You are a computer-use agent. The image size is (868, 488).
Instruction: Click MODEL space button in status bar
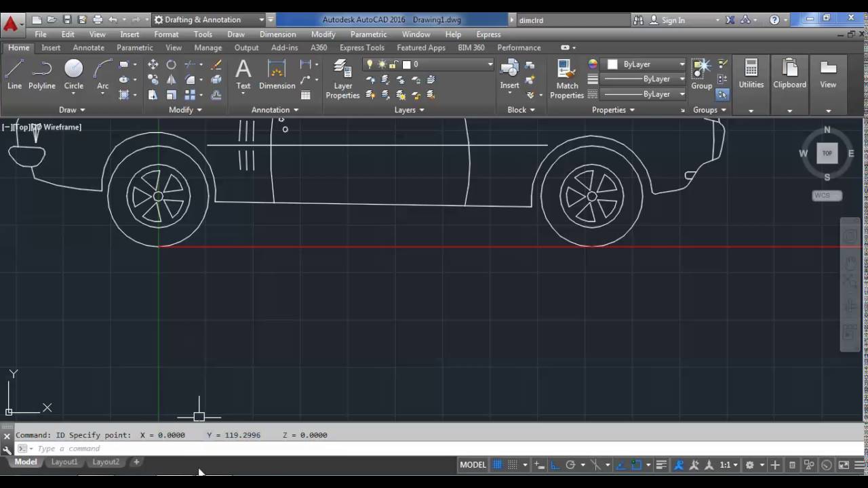pyautogui.click(x=473, y=465)
